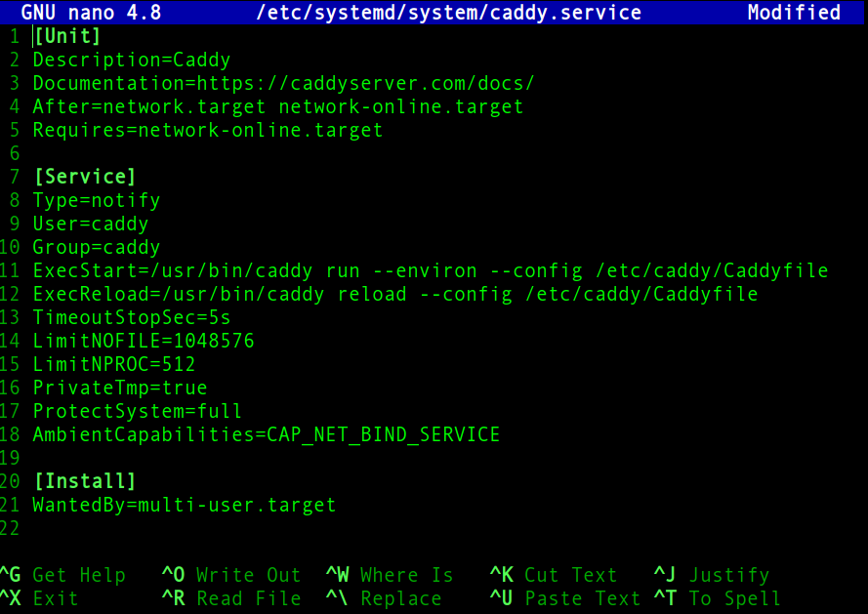Image resolution: width=868 pixels, height=614 pixels.
Task: Click the Documentation URL line
Action: (x=283, y=83)
